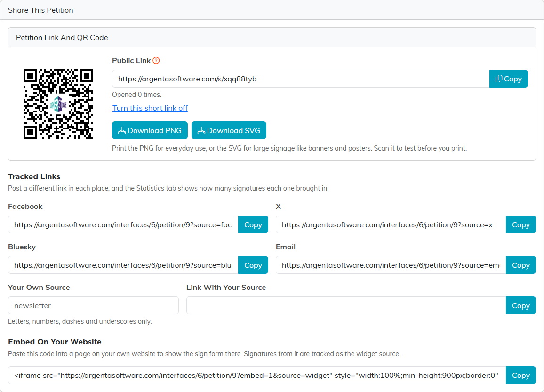
Task: Focus the X link field
Action: tap(391, 224)
